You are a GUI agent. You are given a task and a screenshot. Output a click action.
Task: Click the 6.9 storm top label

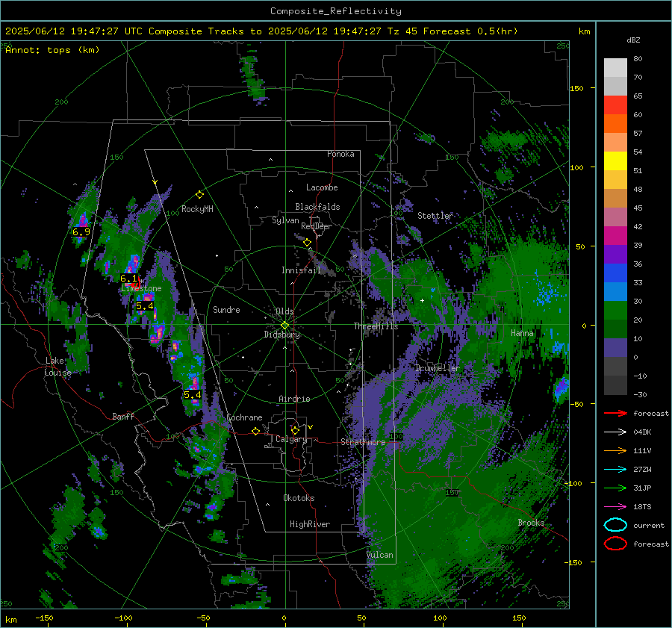[81, 232]
